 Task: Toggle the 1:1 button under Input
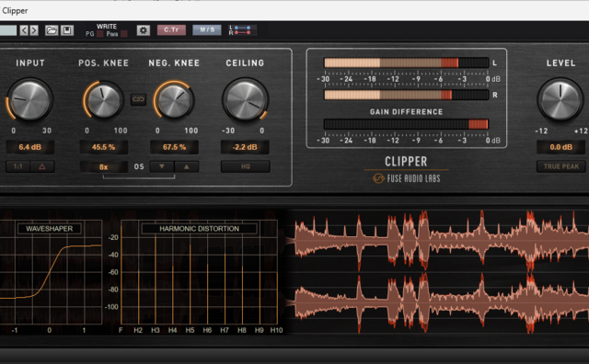(x=18, y=166)
